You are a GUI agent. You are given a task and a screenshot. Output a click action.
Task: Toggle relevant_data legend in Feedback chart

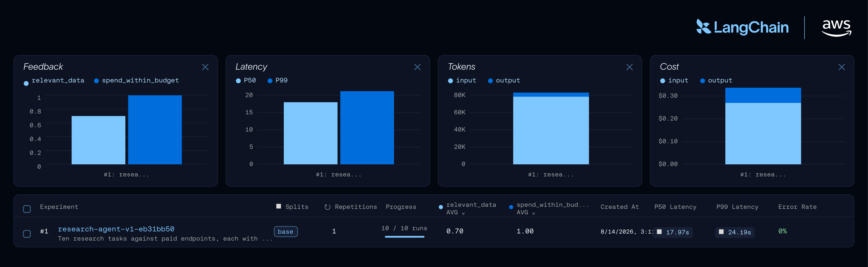(x=54, y=81)
